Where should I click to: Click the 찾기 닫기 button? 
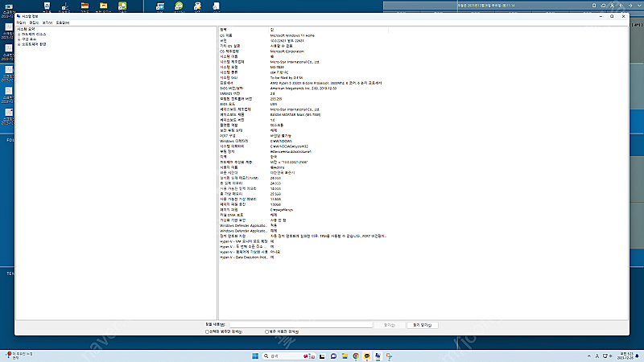click(422, 325)
